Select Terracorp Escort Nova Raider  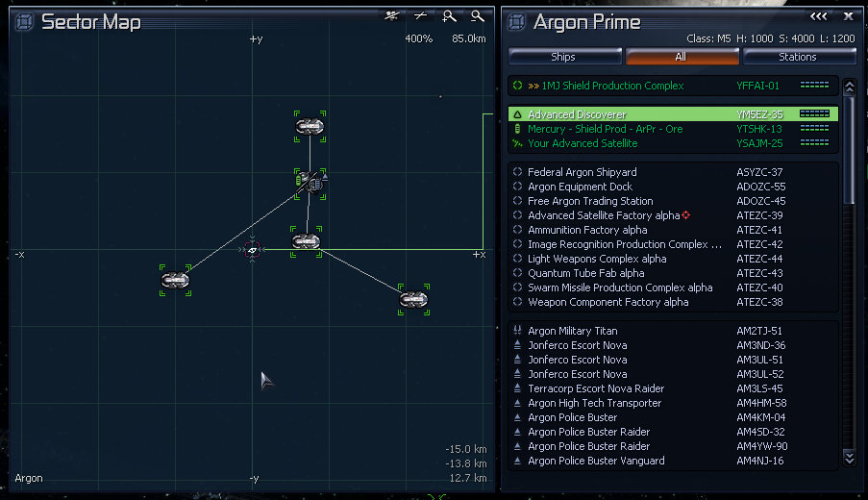[x=673, y=388]
